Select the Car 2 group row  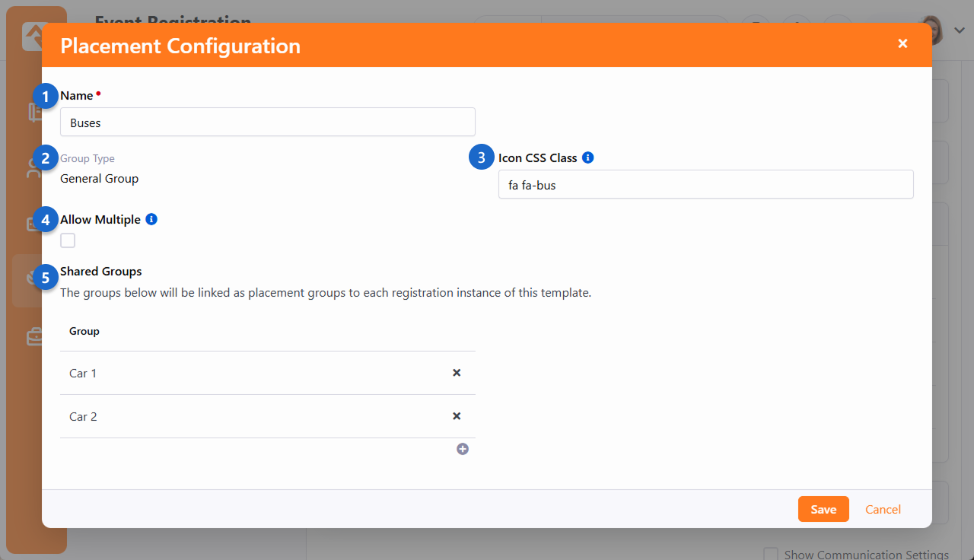[x=251, y=417]
